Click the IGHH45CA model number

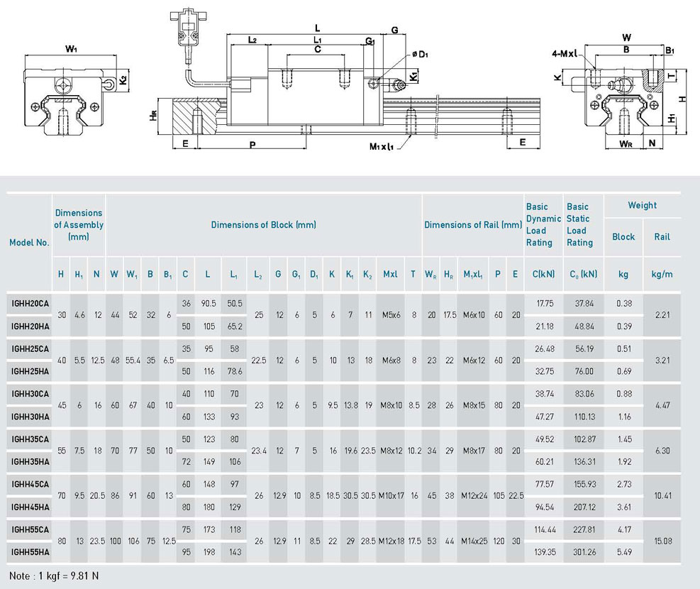click(30, 484)
